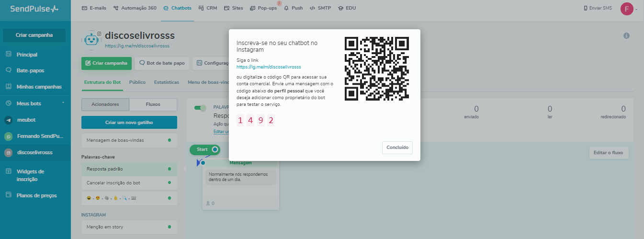This screenshot has width=644, height=239.
Task: Click Bot de bate papo button
Action: coord(162,63)
